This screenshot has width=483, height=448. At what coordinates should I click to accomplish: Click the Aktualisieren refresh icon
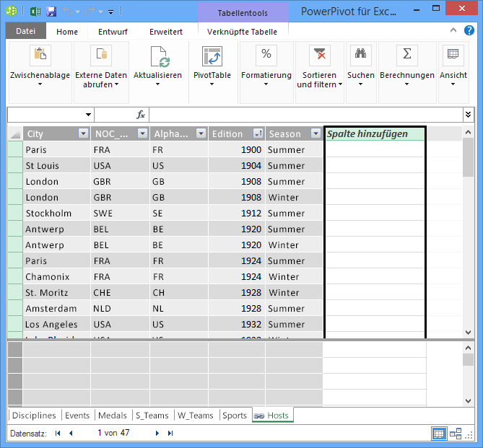point(160,56)
